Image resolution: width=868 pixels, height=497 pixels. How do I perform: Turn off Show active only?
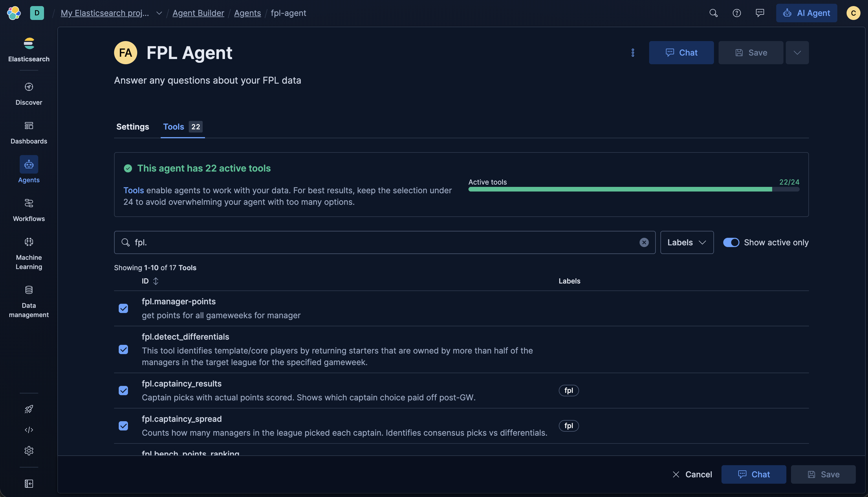pyautogui.click(x=731, y=242)
